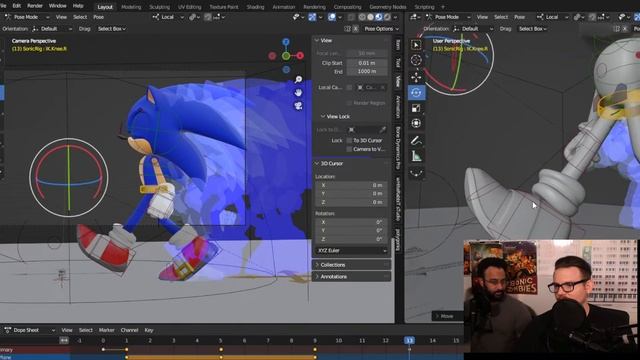Toggle camera view gizmo in left viewport

(298, 106)
